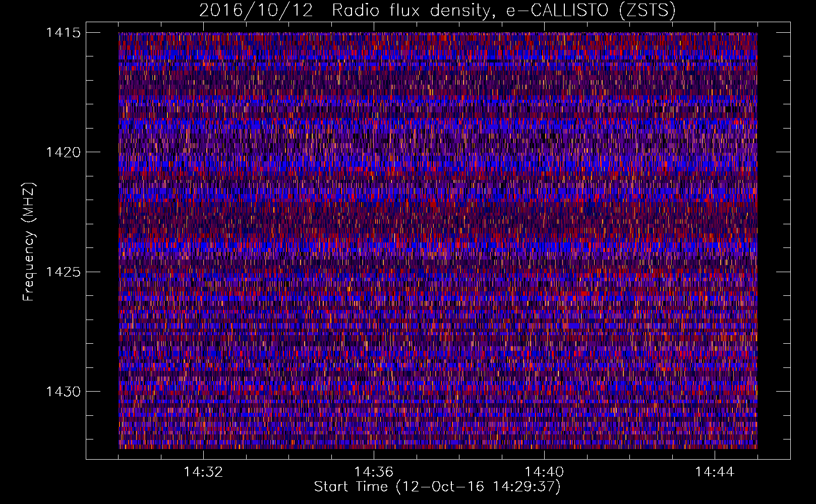
Task: Click the 14:44 time axis label
Action: coord(715,472)
